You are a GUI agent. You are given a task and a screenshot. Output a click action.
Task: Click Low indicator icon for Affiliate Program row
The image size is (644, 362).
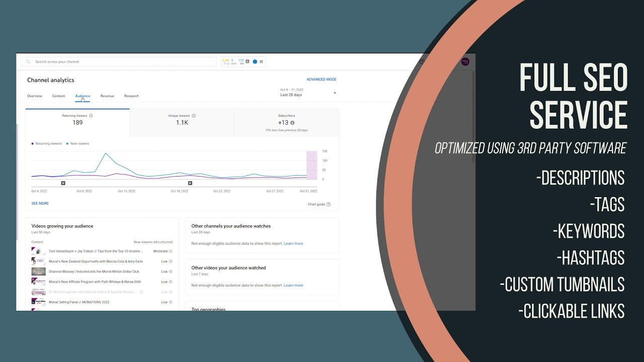(171, 282)
